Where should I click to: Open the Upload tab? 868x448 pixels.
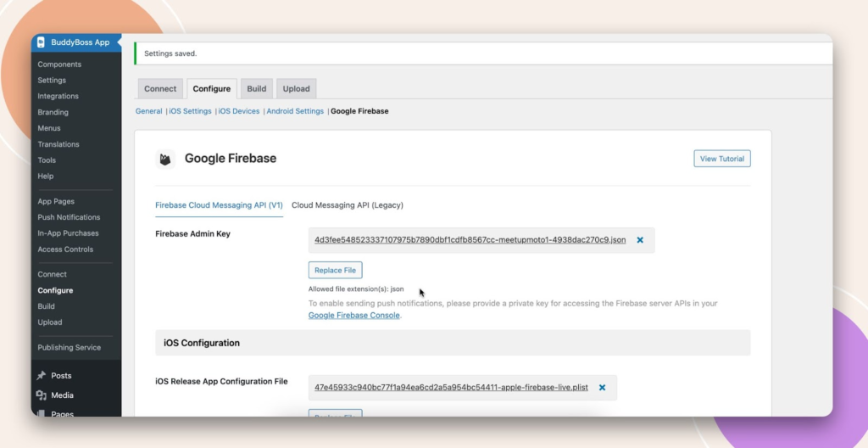coord(296,88)
